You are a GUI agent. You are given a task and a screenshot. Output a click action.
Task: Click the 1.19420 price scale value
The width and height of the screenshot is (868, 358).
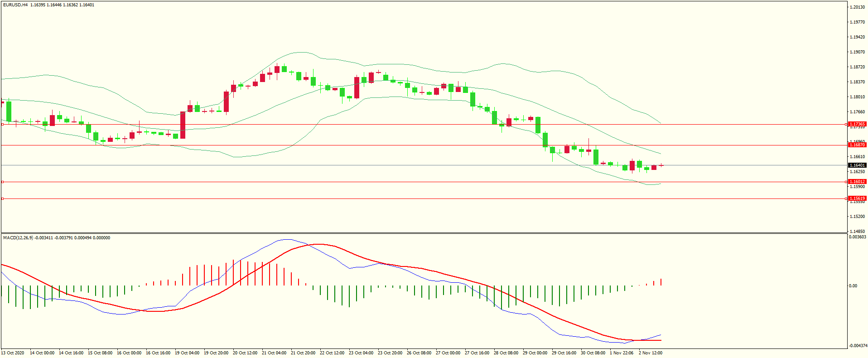coord(858,37)
